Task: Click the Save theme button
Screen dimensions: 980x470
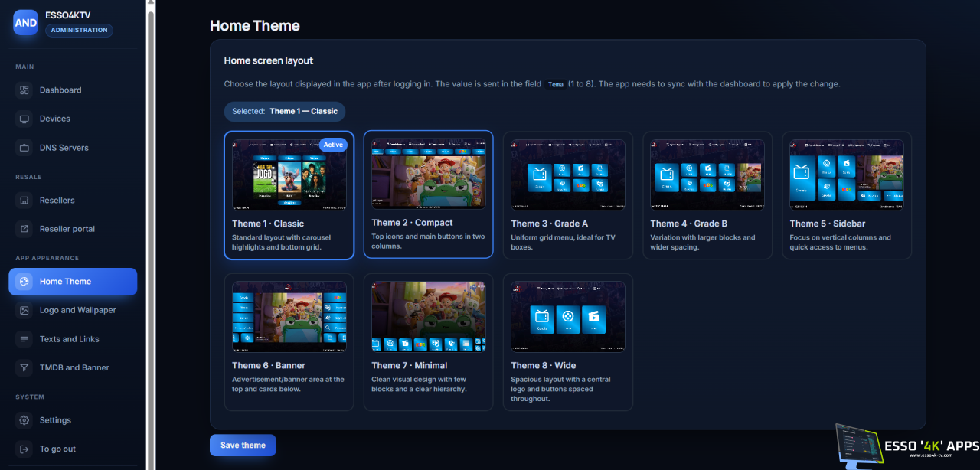Action: pos(243,446)
